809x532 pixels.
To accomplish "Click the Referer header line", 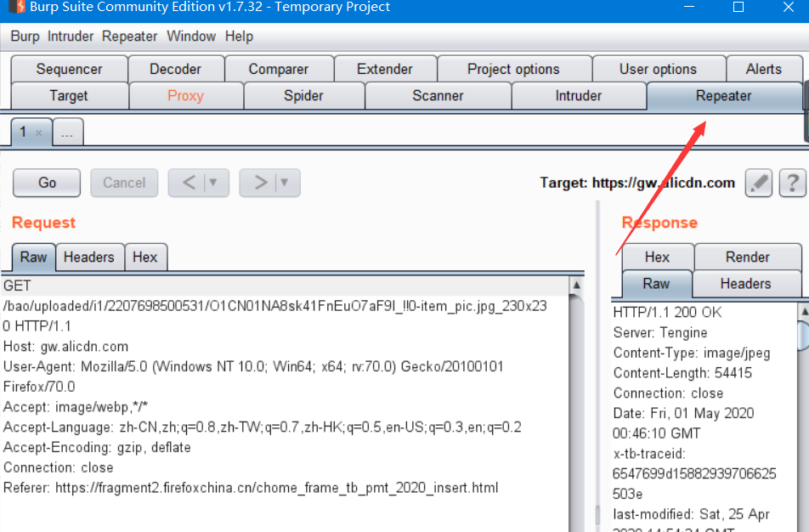I will coord(251,488).
